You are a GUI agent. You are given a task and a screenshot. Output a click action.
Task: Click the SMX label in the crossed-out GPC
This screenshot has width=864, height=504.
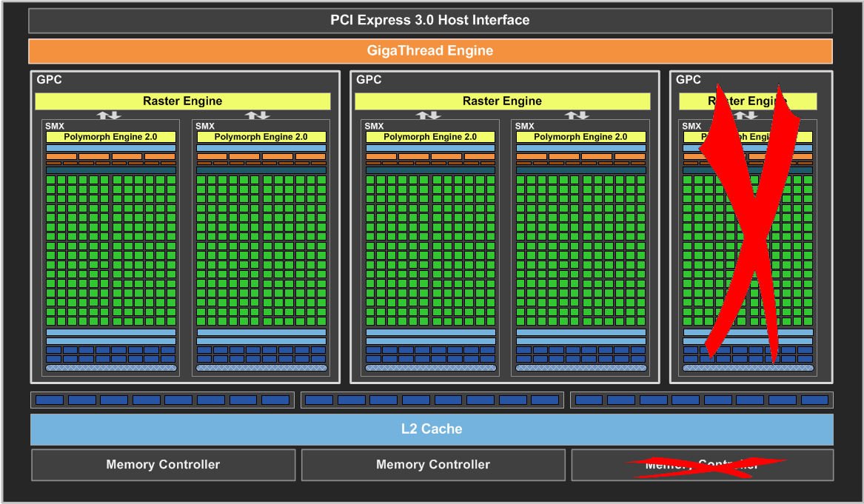pos(691,126)
